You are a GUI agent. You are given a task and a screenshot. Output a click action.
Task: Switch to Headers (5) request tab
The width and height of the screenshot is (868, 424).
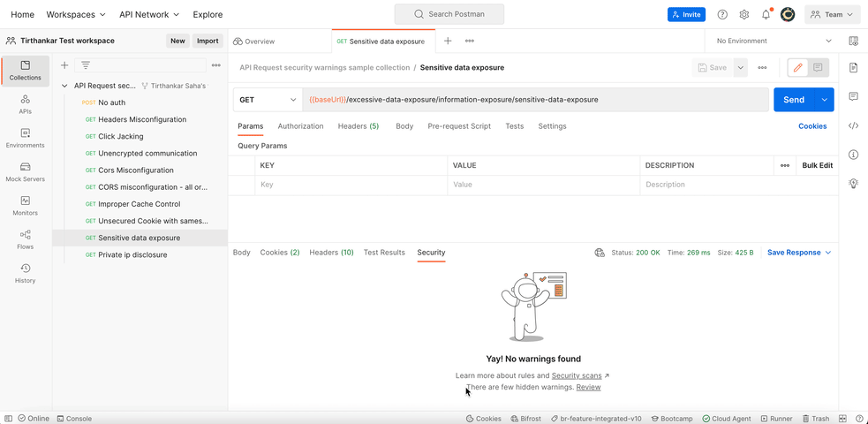[359, 126]
